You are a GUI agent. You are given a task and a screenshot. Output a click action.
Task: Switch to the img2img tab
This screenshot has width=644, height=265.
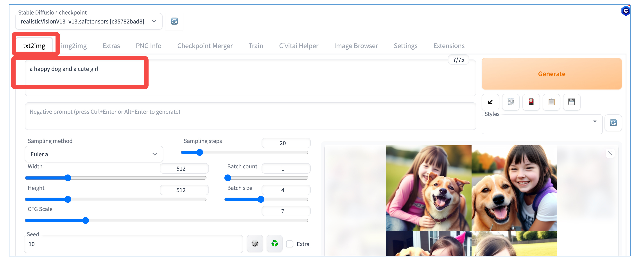coord(74,46)
